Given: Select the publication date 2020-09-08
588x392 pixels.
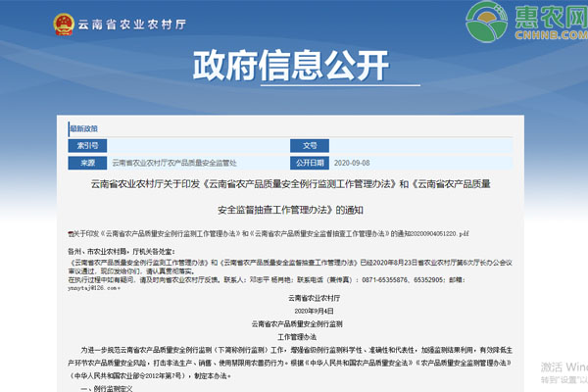Looking at the screenshot, I should coord(352,163).
